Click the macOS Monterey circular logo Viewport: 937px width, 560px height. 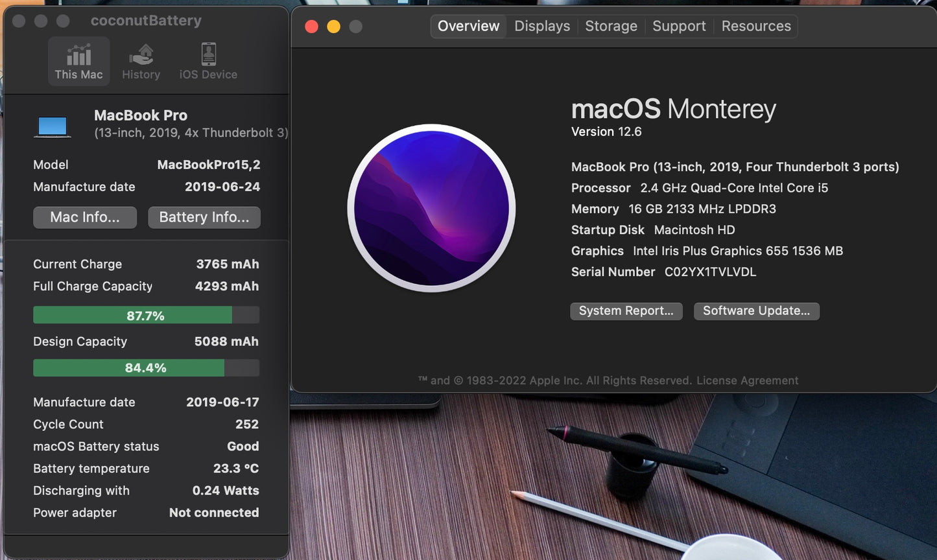click(x=431, y=207)
